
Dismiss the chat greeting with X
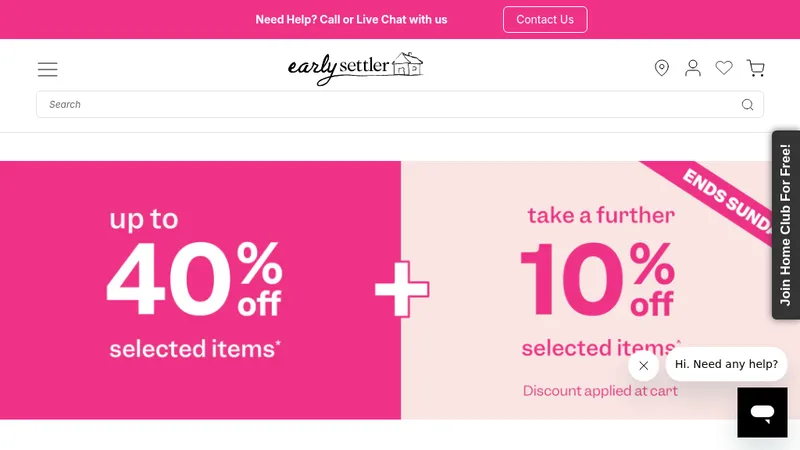(x=643, y=365)
